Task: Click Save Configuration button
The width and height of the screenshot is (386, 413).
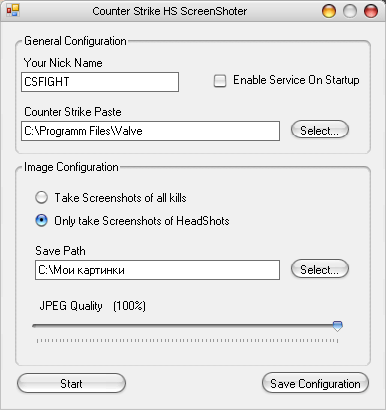Action: pyautogui.click(x=315, y=383)
